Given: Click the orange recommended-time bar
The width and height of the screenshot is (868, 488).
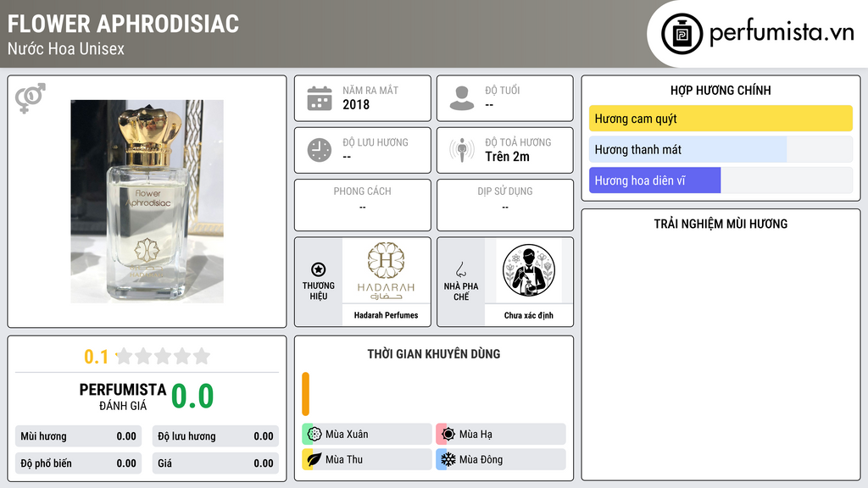Looking at the screenshot, I should point(305,394).
